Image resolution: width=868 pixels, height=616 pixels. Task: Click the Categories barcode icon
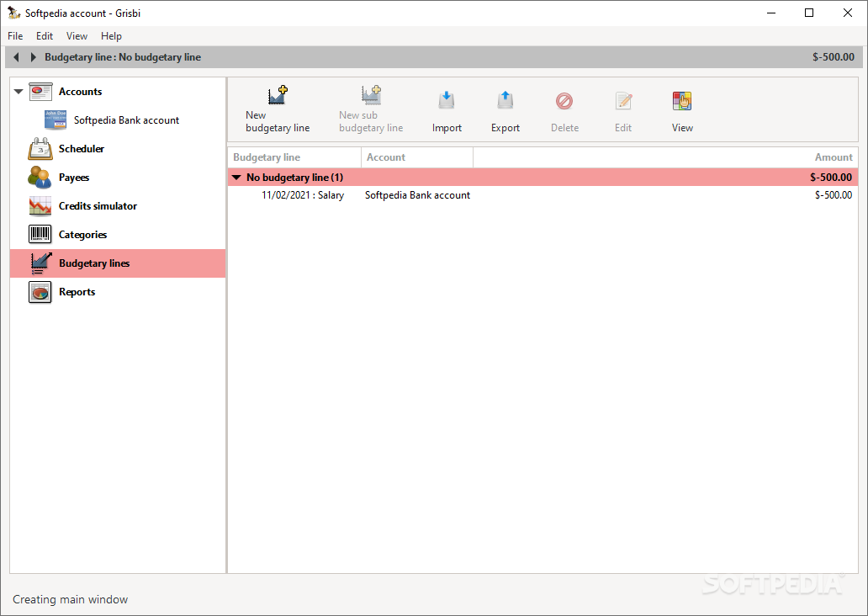coord(40,234)
